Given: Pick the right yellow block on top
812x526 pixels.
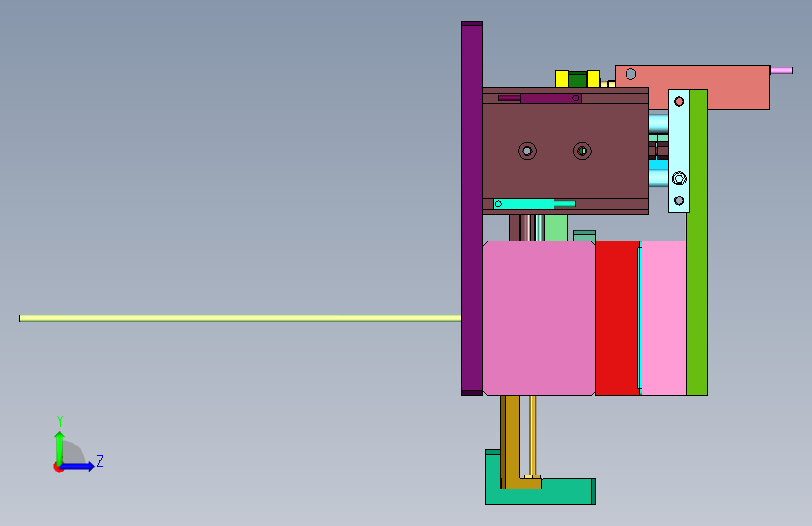Looking at the screenshot, I should pos(594,79).
